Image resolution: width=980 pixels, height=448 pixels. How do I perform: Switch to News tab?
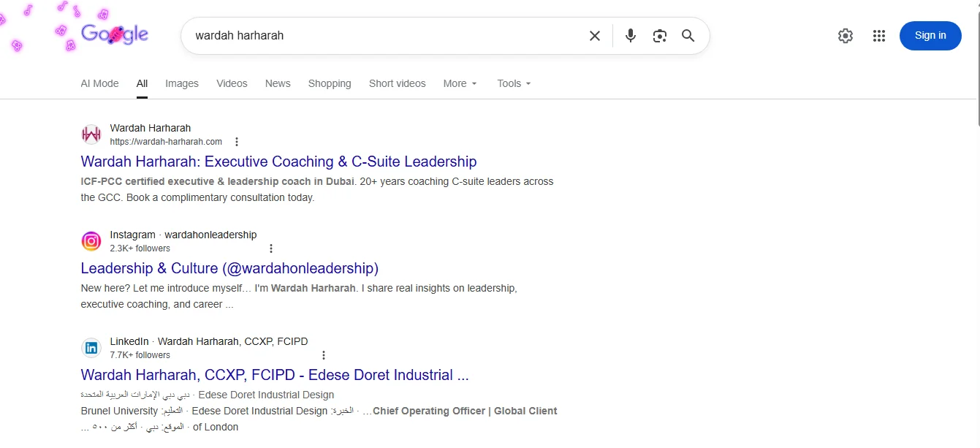click(x=278, y=83)
